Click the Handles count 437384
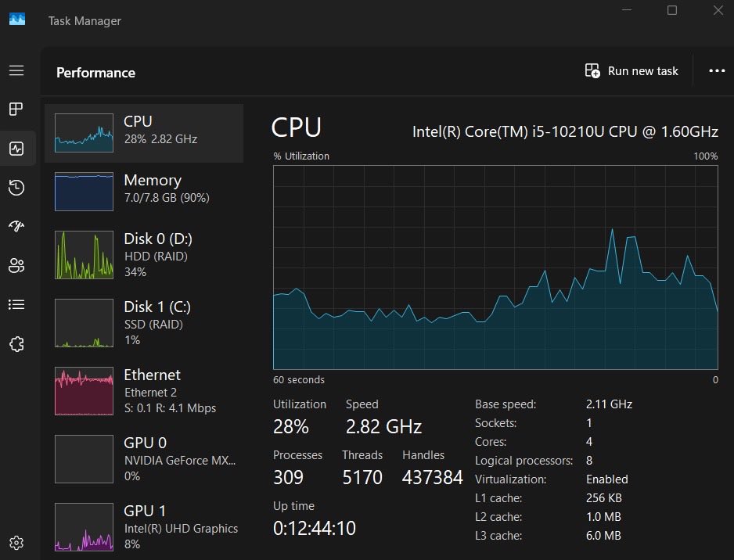Image resolution: width=734 pixels, height=560 pixels. [x=432, y=478]
